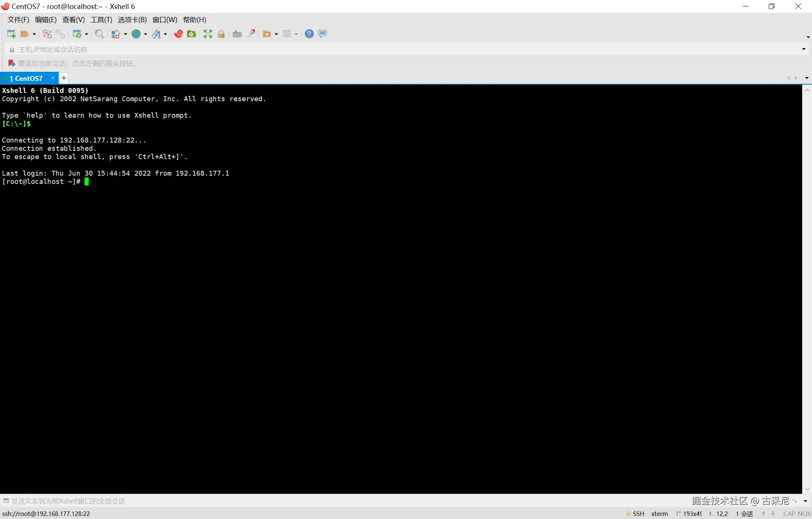Select the 1 CentOS7 session tab
The height and width of the screenshot is (519, 812).
coord(26,78)
